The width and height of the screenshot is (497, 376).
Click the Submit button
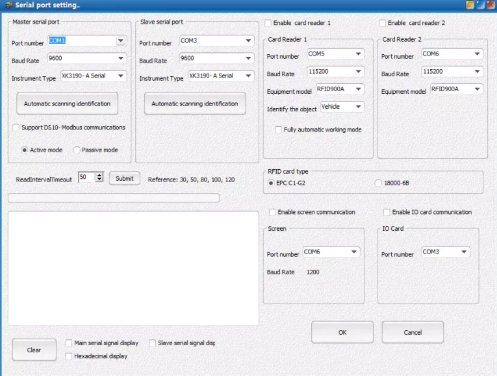coord(124,178)
